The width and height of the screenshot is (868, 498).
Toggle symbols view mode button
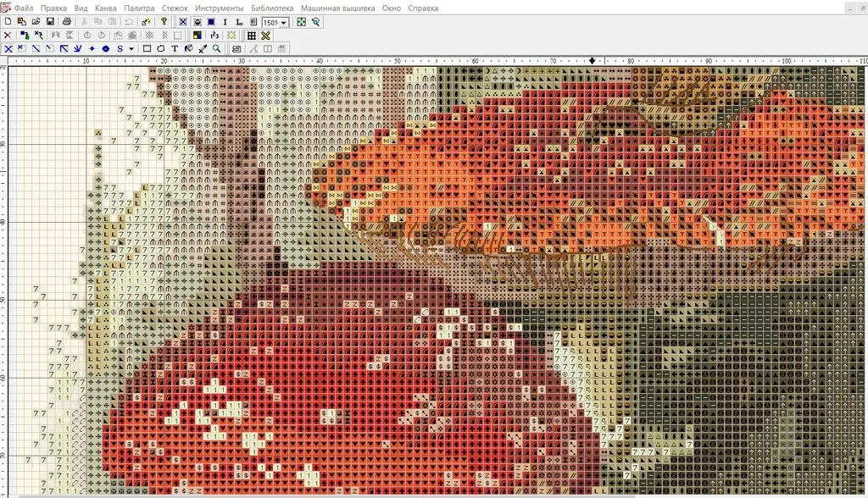coord(183,22)
